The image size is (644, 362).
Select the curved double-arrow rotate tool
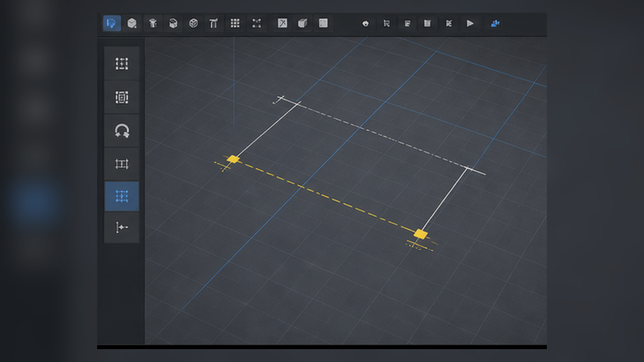point(122,131)
